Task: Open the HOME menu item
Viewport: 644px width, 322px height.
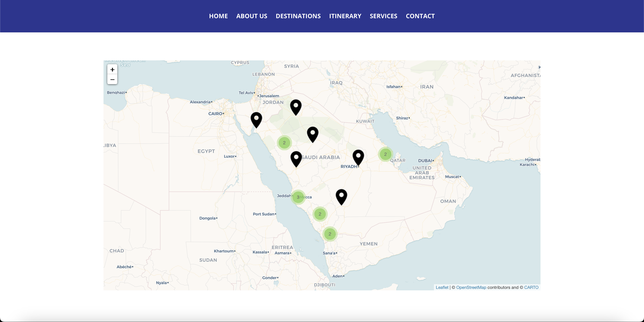Action: [218, 16]
